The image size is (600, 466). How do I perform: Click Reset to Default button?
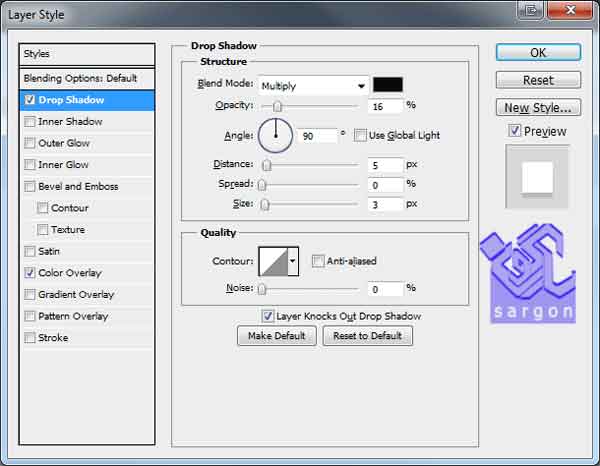point(367,336)
